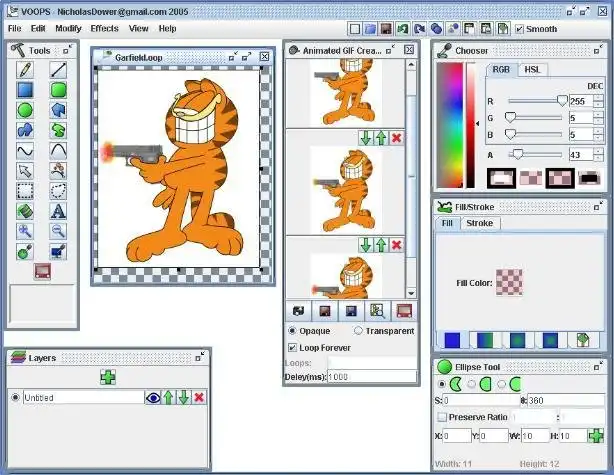This screenshot has width=614, height=475.
Task: Click the Fill Color checkered swatch
Action: 509,282
